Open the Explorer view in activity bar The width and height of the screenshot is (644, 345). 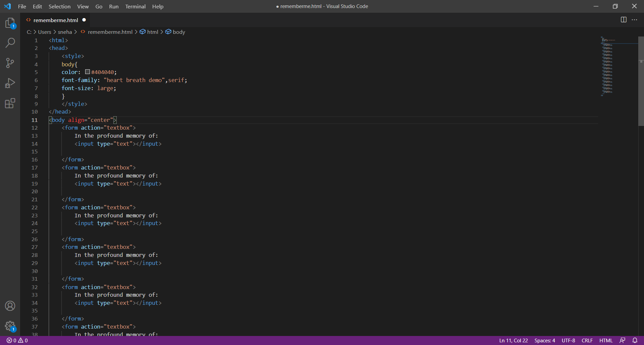[x=10, y=23]
